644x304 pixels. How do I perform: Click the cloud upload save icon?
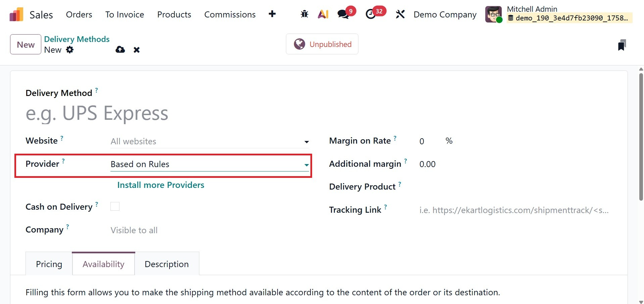click(x=120, y=50)
